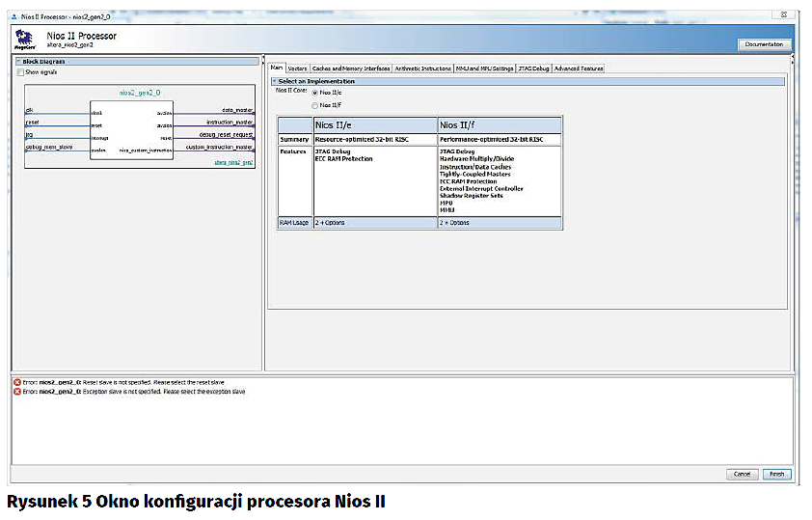This screenshot has width=812, height=520.
Task: Switch to the Vectors tab
Action: tap(297, 68)
